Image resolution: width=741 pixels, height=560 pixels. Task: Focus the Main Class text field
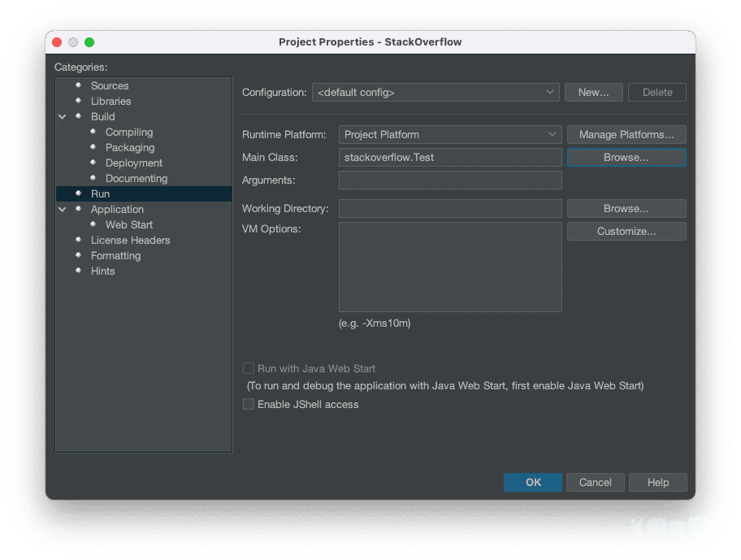(450, 158)
